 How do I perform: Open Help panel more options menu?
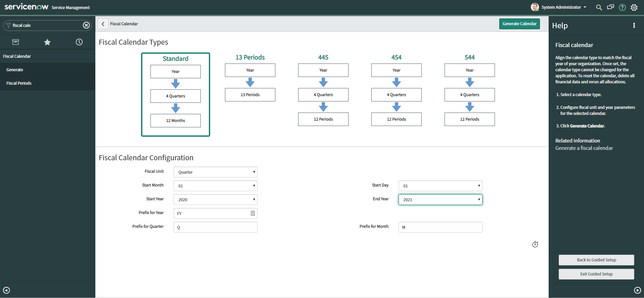634,26
